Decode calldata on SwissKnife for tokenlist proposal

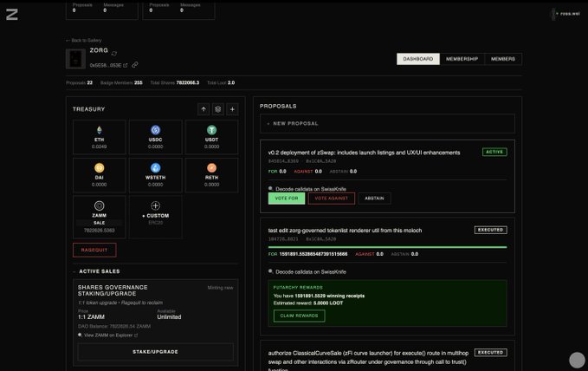tap(307, 272)
